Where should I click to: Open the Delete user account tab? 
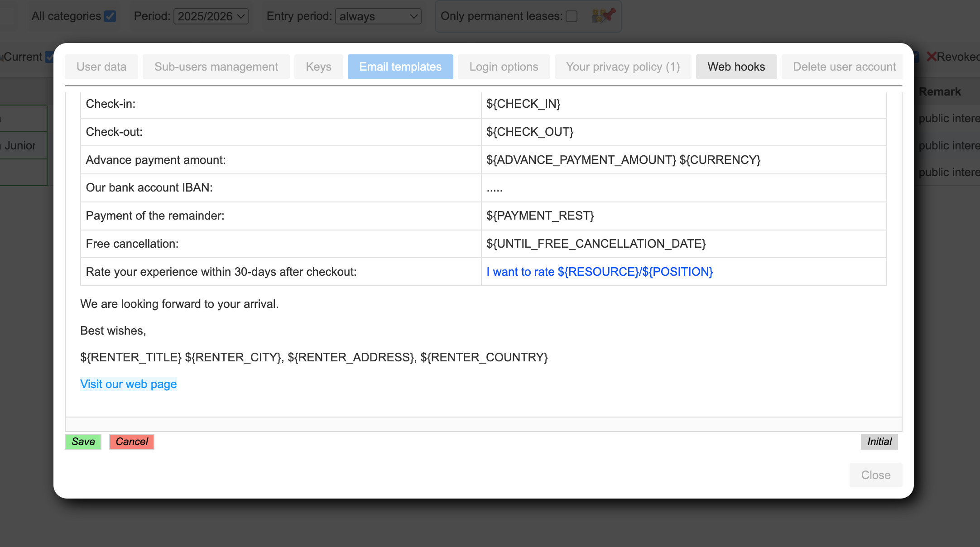click(844, 67)
